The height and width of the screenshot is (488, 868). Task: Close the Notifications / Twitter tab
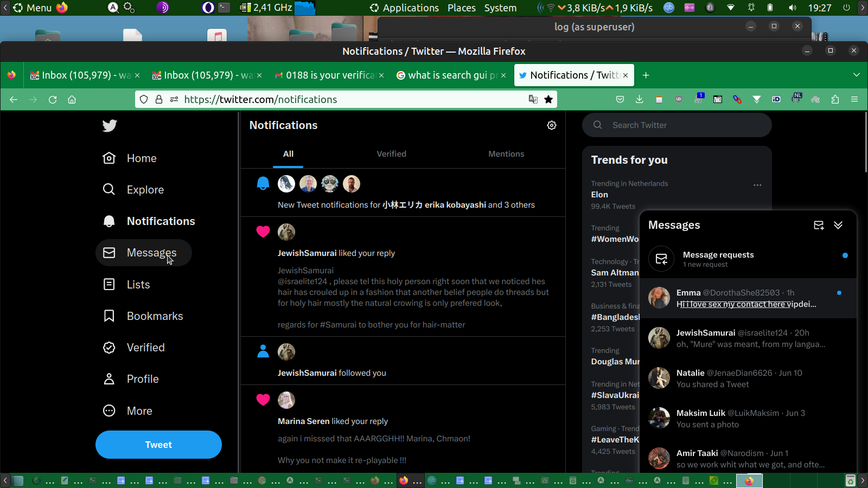626,75
